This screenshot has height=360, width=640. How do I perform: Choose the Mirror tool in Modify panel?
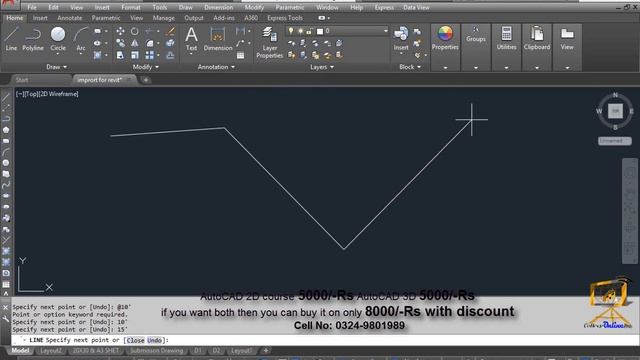click(135, 43)
